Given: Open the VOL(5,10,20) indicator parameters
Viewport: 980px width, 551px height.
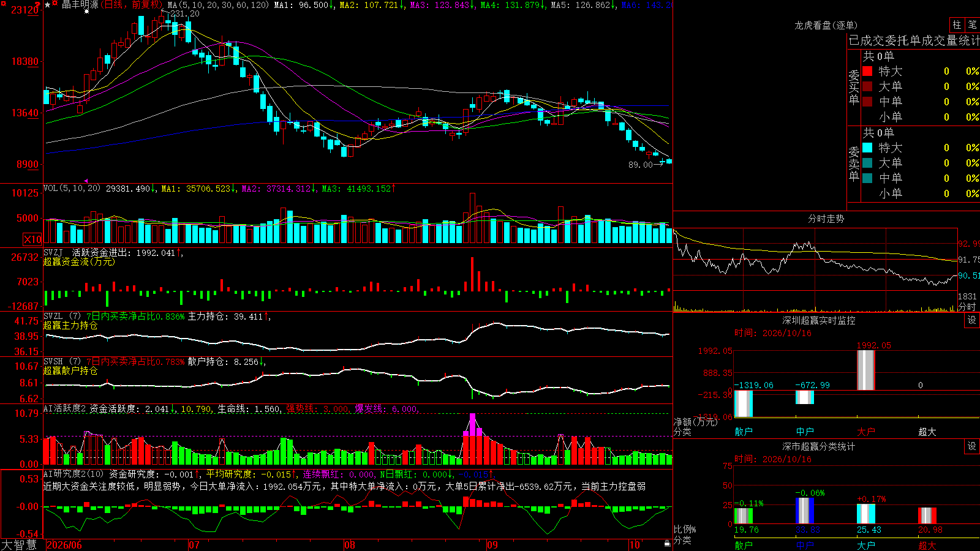Looking at the screenshot, I should [72, 189].
